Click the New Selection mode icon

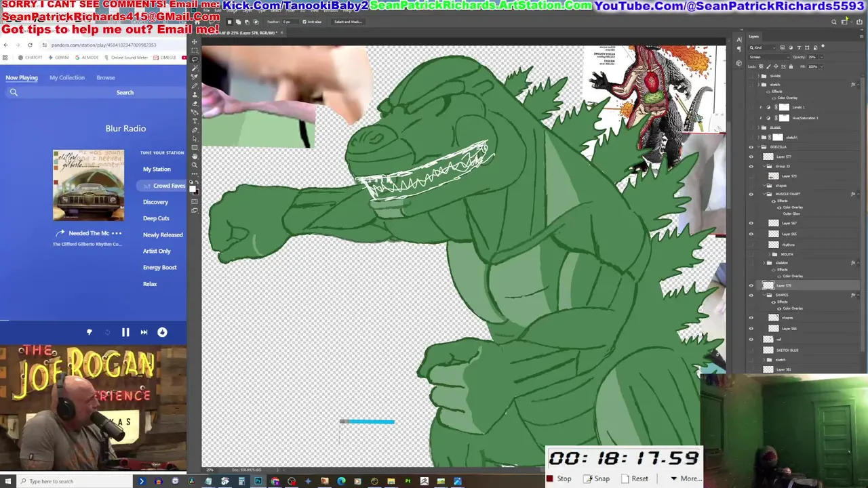[229, 22]
